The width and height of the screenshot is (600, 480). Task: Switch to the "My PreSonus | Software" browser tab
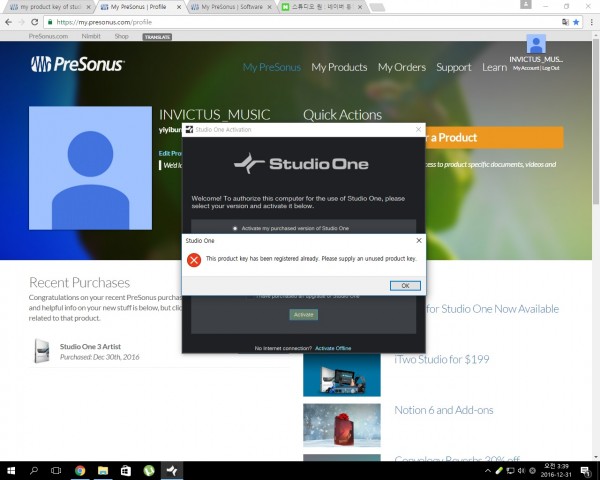click(x=232, y=7)
